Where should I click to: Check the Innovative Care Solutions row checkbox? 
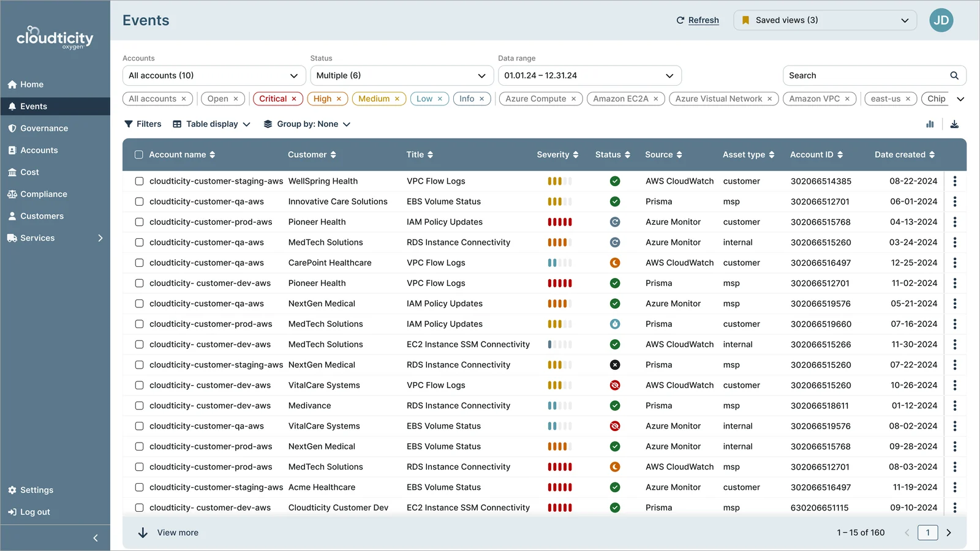[x=139, y=201]
